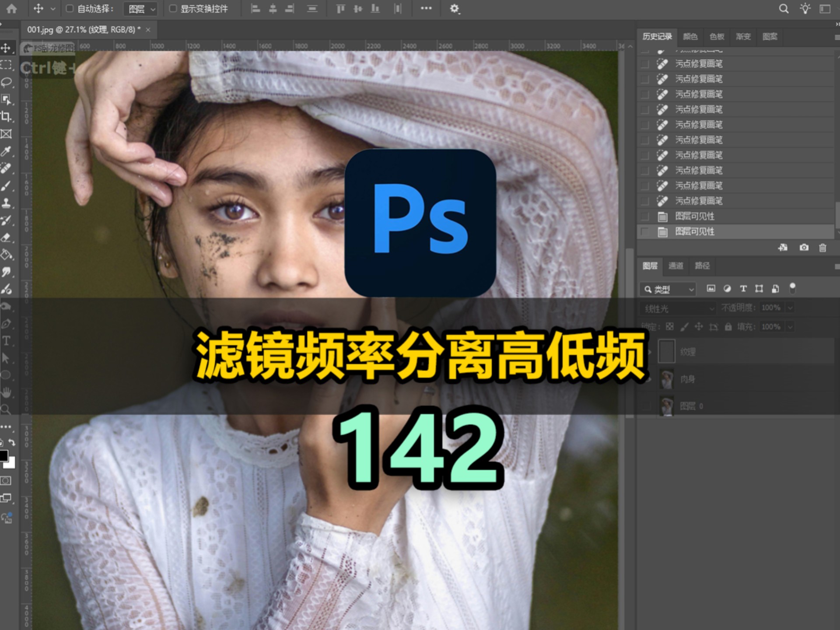Select the Rectangular Marquee tool
840x630 pixels.
[x=6, y=65]
